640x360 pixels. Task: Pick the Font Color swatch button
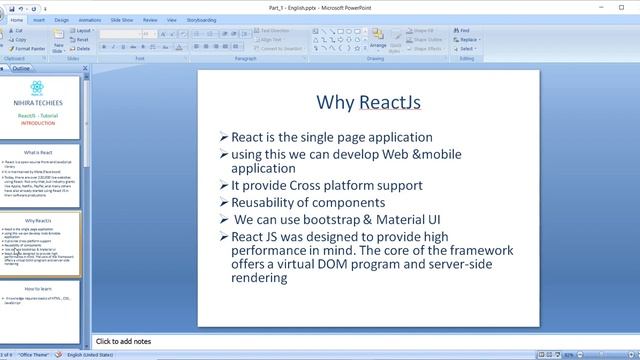tap(179, 47)
